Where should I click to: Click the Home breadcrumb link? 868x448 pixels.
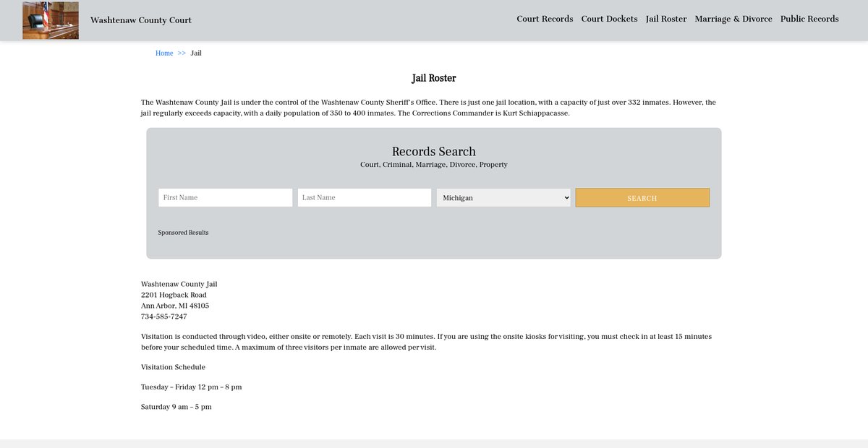point(164,53)
